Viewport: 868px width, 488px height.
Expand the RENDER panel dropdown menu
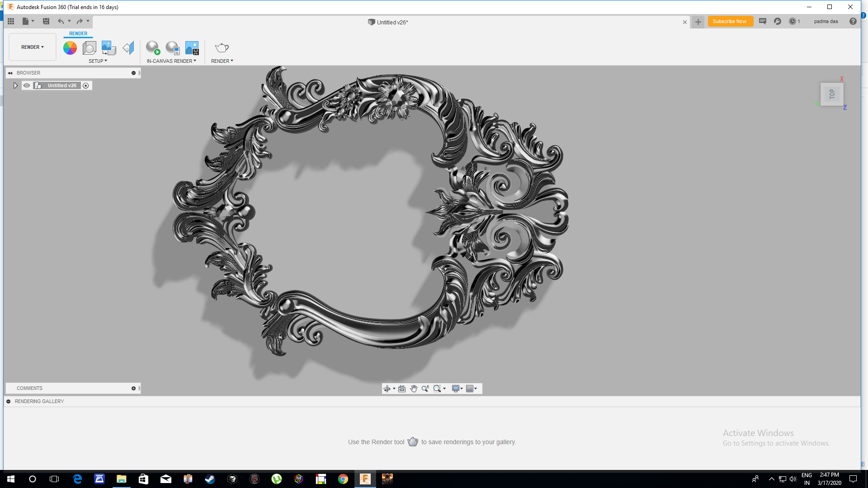(x=222, y=61)
